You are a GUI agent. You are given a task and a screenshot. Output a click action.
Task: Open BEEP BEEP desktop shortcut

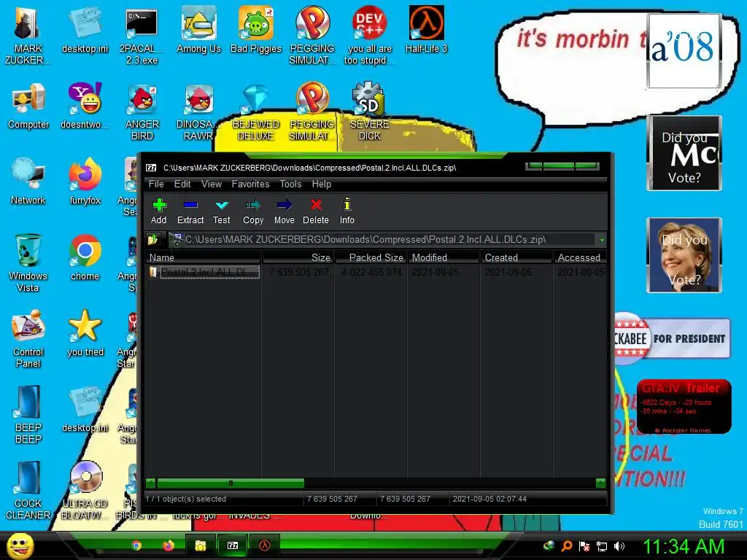tap(28, 414)
